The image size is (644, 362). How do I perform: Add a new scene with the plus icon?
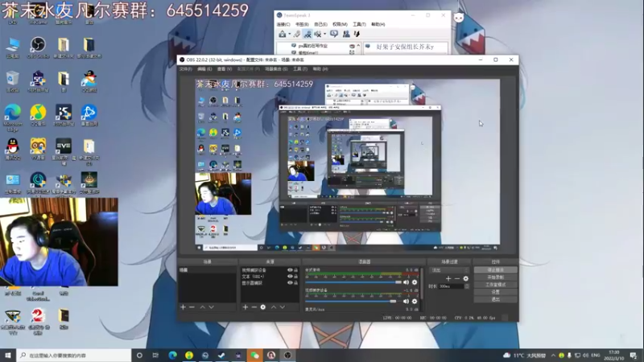(x=184, y=307)
